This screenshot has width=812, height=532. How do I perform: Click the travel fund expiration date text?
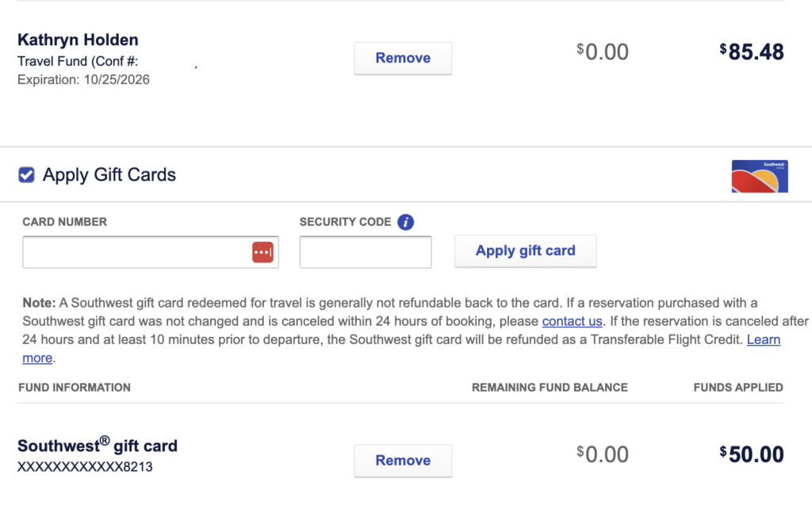[83, 79]
